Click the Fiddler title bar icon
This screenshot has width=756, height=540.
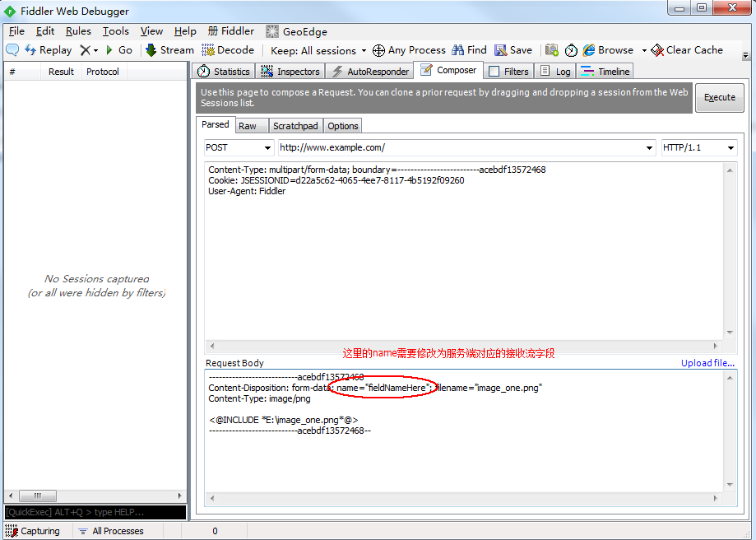10,11
